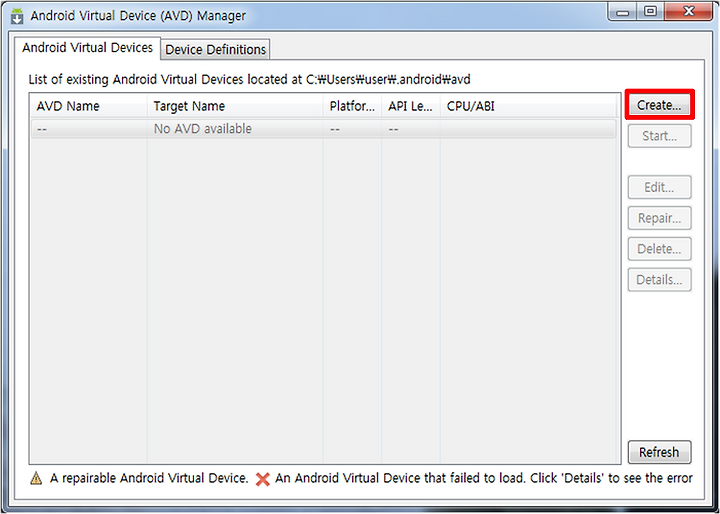
Task: Refresh the AVD list
Action: 659,452
